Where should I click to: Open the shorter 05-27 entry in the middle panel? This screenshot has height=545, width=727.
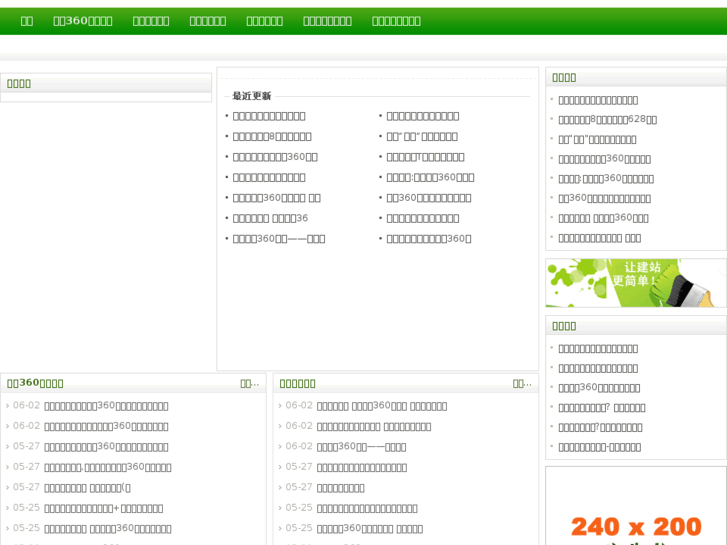coord(340,488)
